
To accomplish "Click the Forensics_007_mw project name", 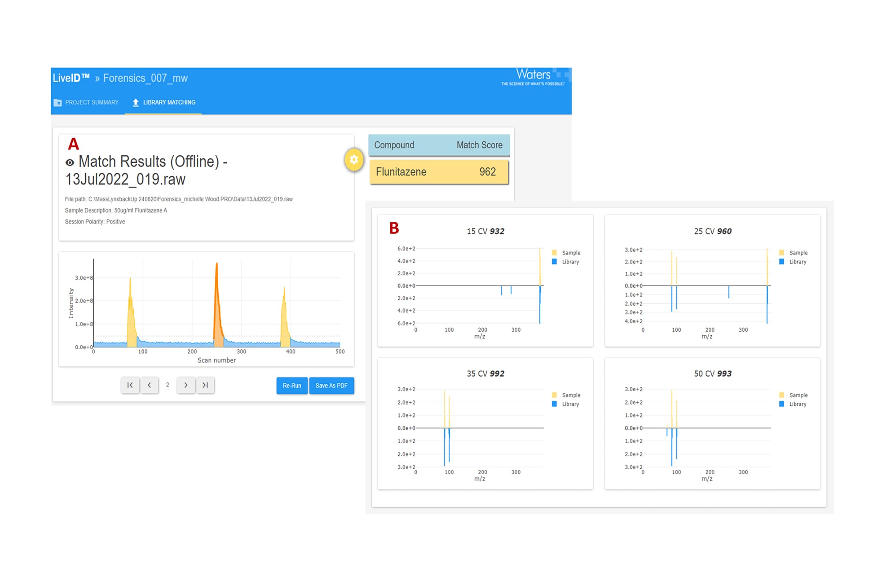I will point(146,78).
